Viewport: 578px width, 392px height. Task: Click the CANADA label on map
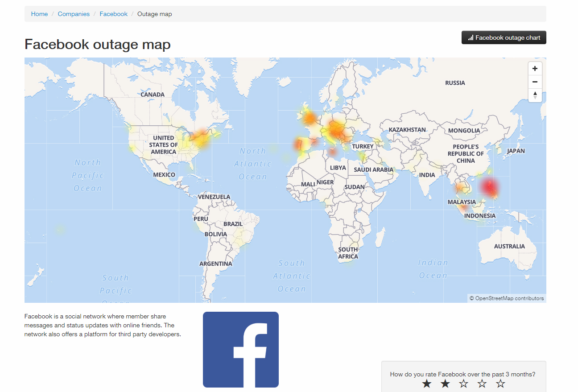pos(153,95)
